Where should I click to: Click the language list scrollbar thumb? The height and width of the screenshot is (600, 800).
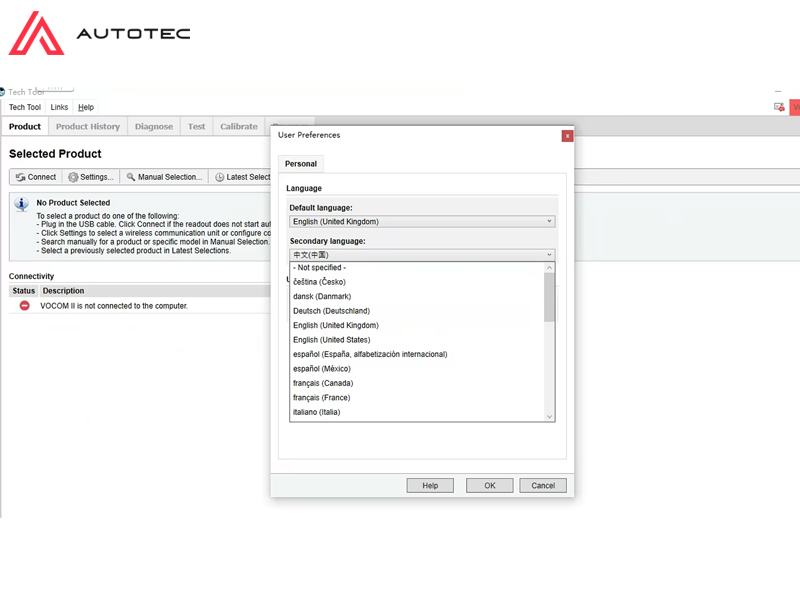pyautogui.click(x=549, y=297)
